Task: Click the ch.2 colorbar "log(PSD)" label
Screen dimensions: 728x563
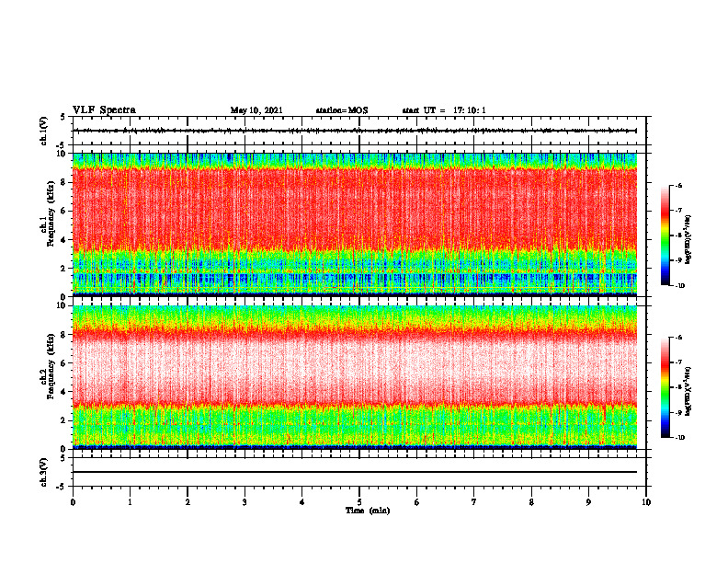Action: coord(688,392)
